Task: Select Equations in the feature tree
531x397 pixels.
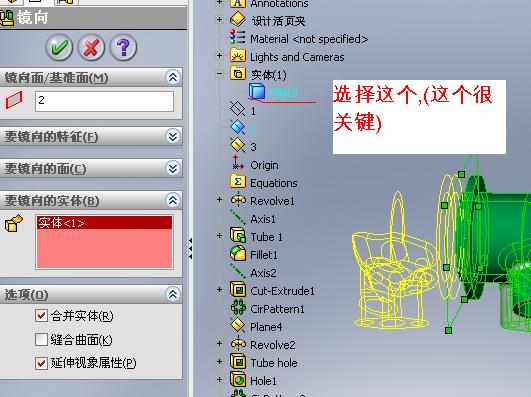Action: [274, 183]
